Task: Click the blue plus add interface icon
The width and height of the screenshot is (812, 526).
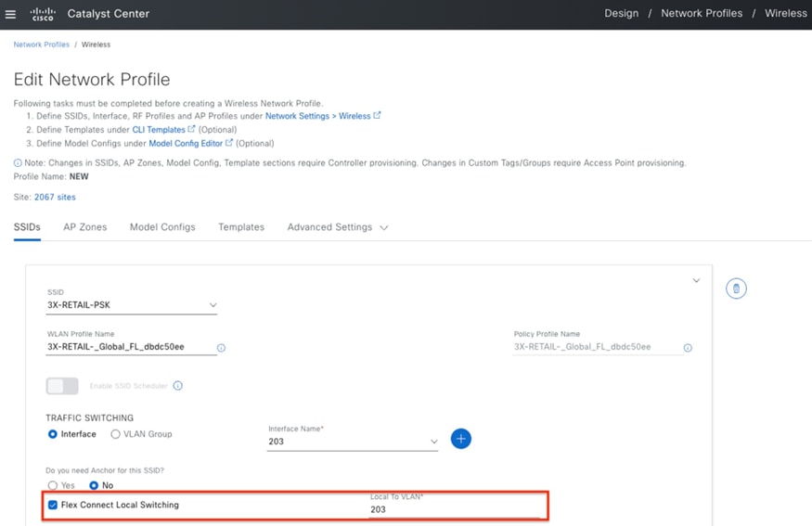Action: point(460,439)
